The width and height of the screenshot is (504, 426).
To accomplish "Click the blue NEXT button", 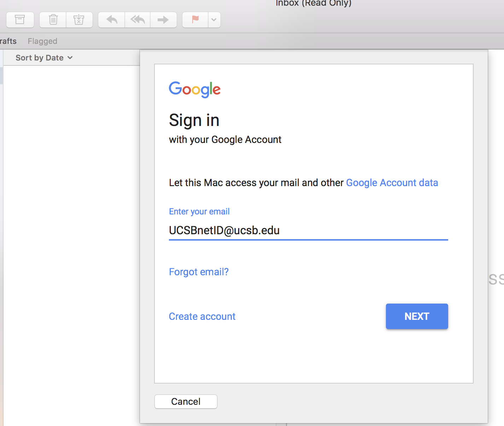I will [x=417, y=316].
